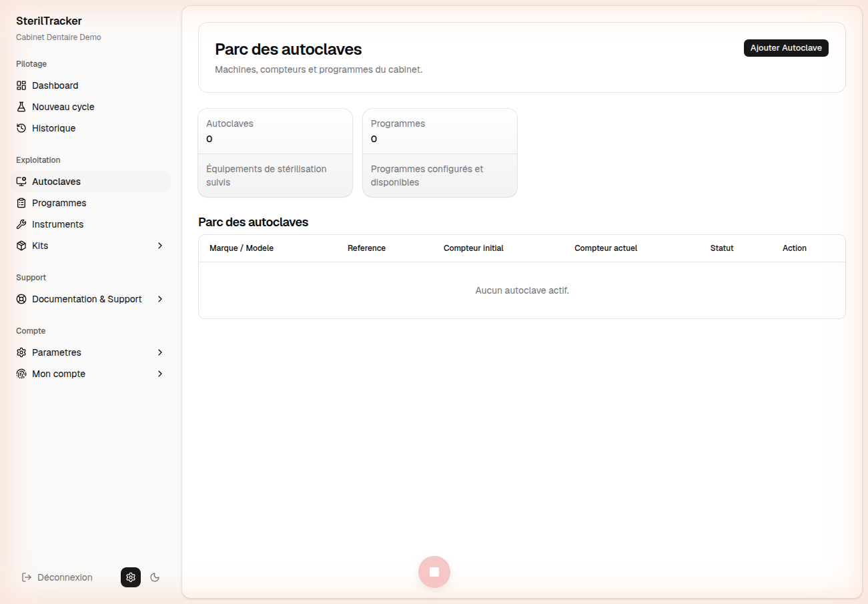
Task: Click the Programmes count card
Action: pos(440,153)
